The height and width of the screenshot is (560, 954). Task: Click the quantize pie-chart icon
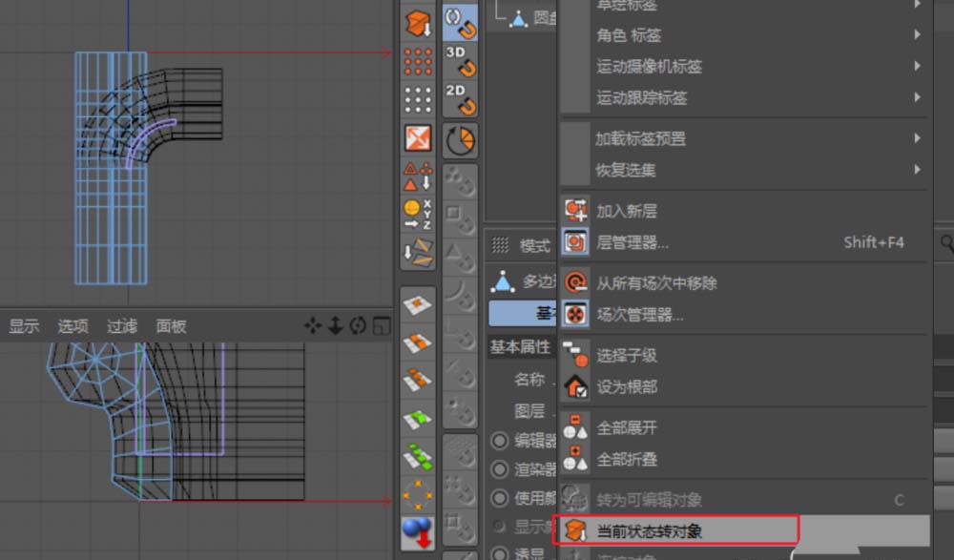pos(461,139)
